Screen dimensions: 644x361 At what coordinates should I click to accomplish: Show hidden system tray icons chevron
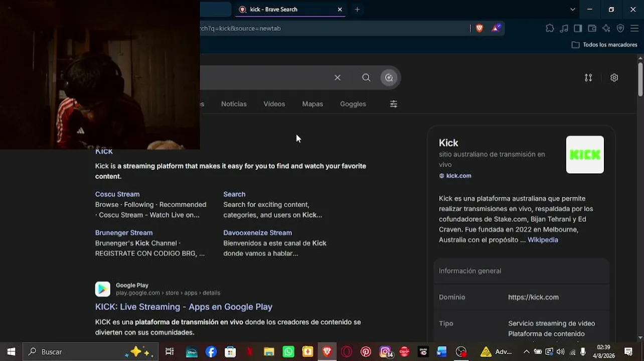point(526,352)
